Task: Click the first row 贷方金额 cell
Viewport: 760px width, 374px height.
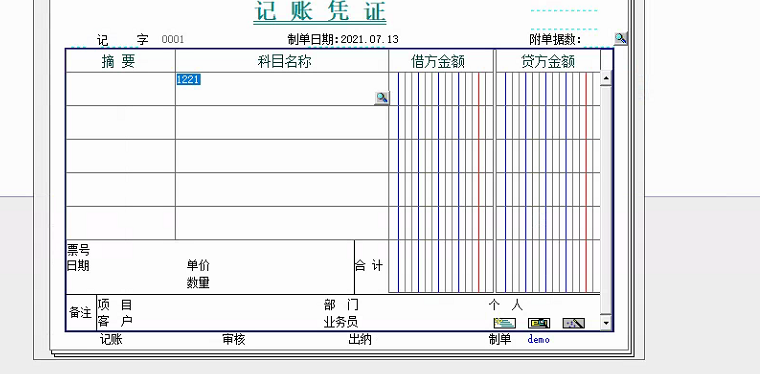Action: pyautogui.click(x=548, y=89)
